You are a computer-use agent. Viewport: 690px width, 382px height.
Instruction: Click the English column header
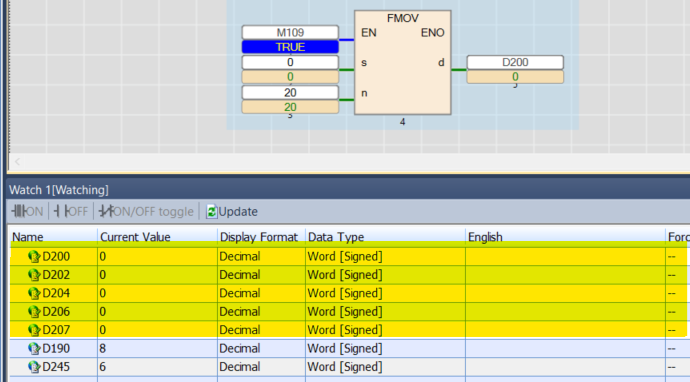pyautogui.click(x=565, y=237)
